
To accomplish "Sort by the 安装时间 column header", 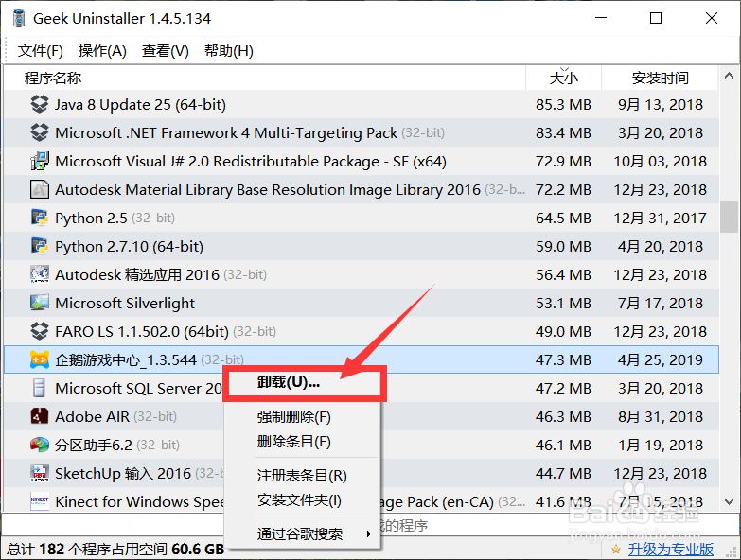I will click(x=661, y=78).
